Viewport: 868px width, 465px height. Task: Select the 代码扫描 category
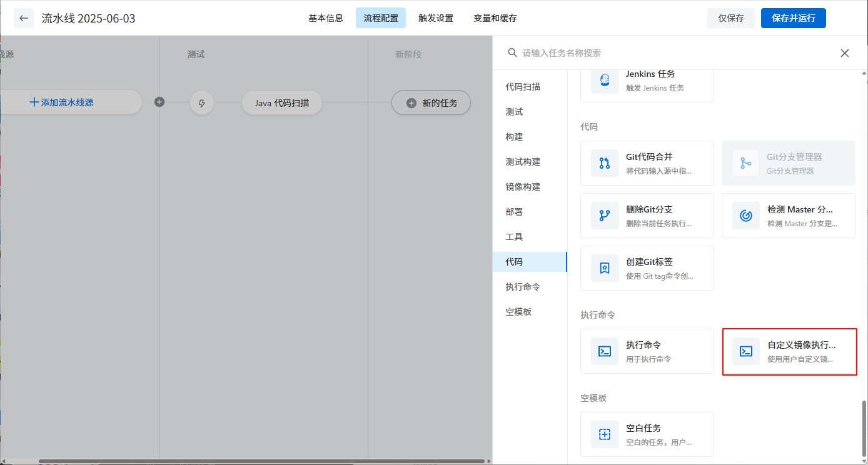(x=530, y=87)
